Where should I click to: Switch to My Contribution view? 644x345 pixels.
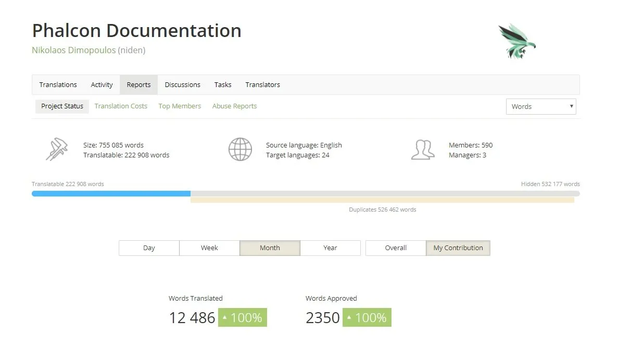(x=458, y=248)
